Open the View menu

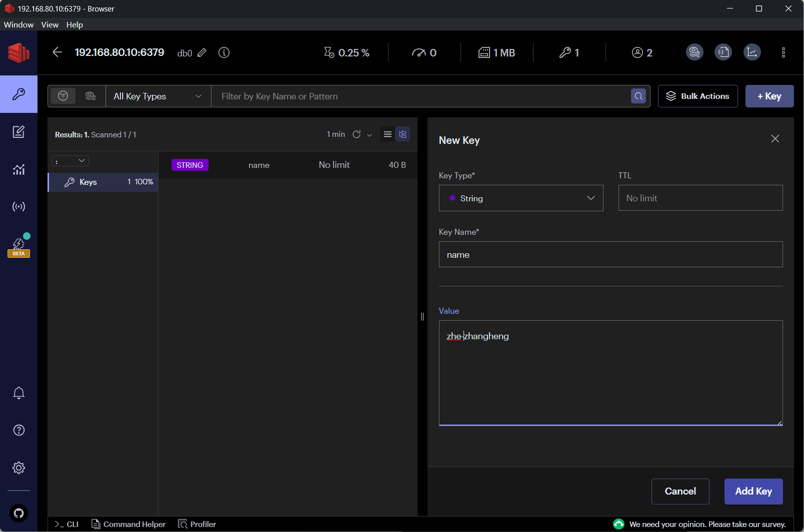tap(50, 24)
